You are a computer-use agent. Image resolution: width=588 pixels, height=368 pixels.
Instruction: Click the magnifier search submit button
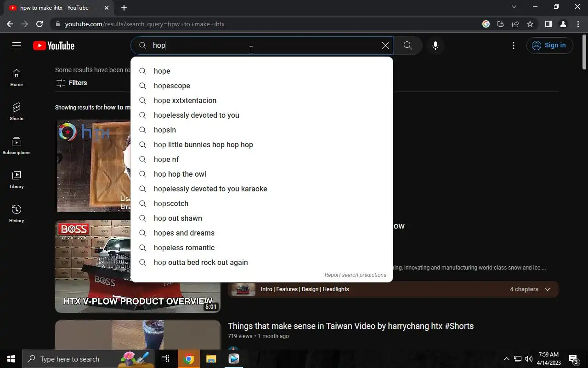pyautogui.click(x=407, y=46)
